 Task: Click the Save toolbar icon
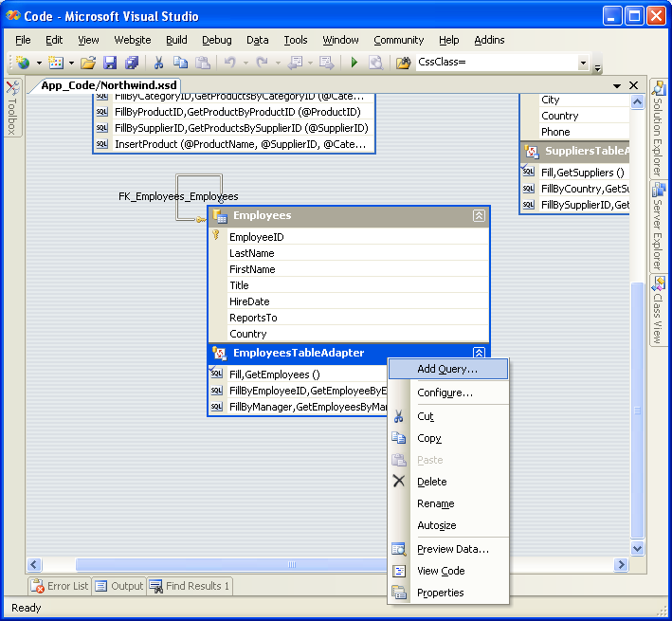[110, 63]
